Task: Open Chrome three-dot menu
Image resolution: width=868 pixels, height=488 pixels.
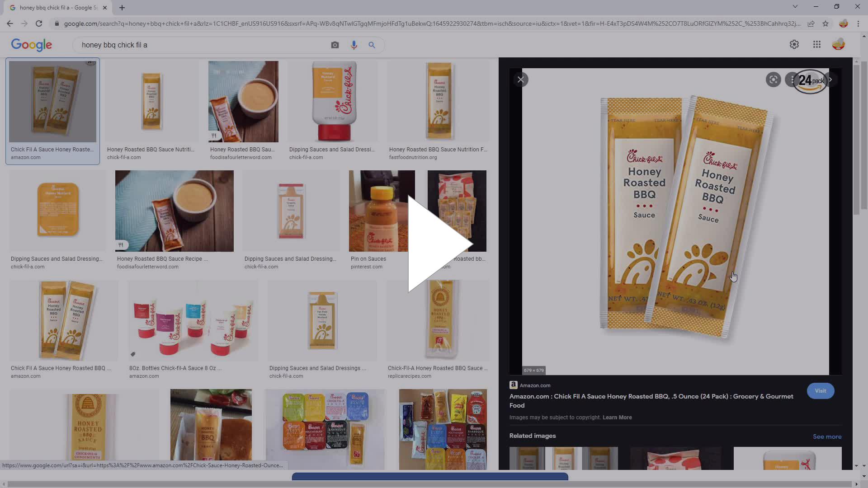Action: [858, 23]
